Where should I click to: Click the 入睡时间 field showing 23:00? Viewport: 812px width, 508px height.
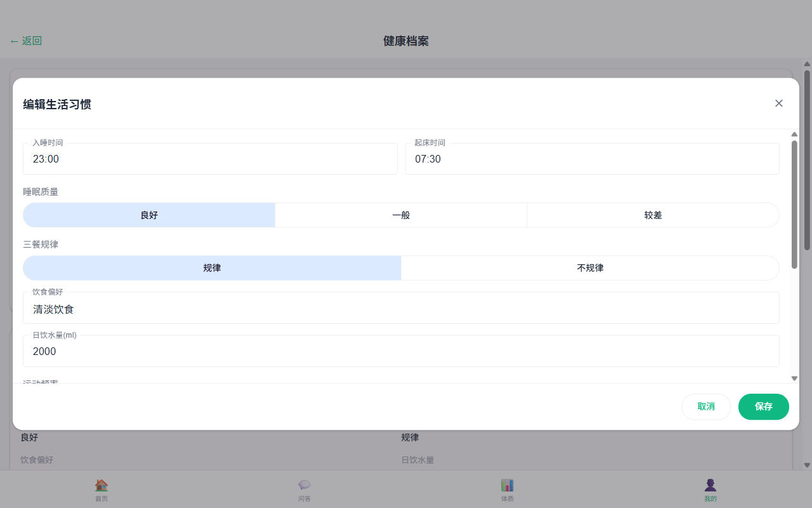click(210, 159)
